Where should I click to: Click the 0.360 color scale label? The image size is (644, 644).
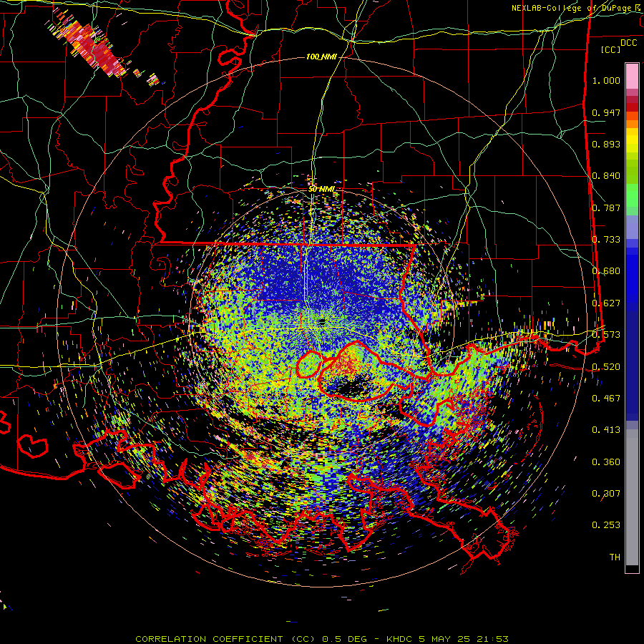tap(606, 462)
